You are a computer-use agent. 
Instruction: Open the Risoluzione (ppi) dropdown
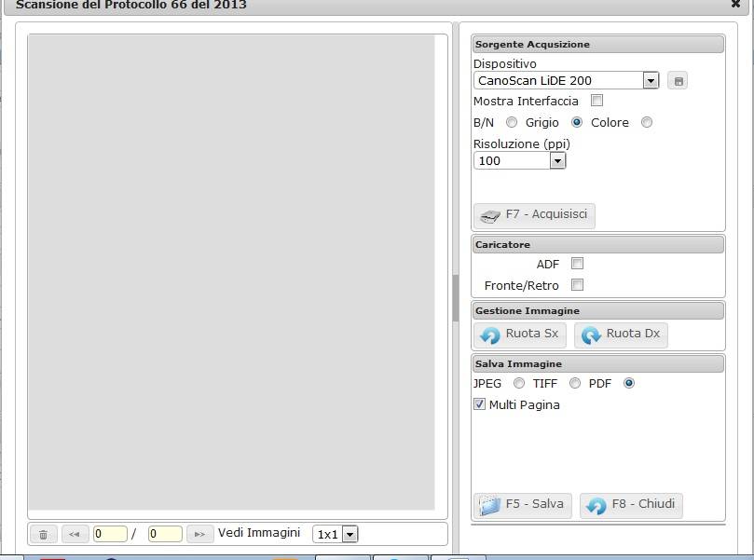tap(557, 161)
